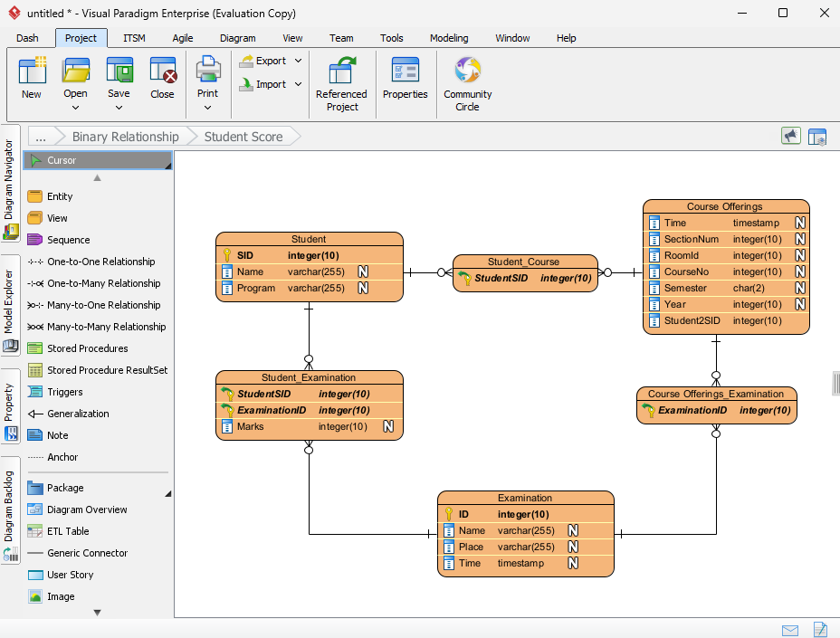Open the Dash tab
Screen dimensions: 840x638
[x=27, y=38]
